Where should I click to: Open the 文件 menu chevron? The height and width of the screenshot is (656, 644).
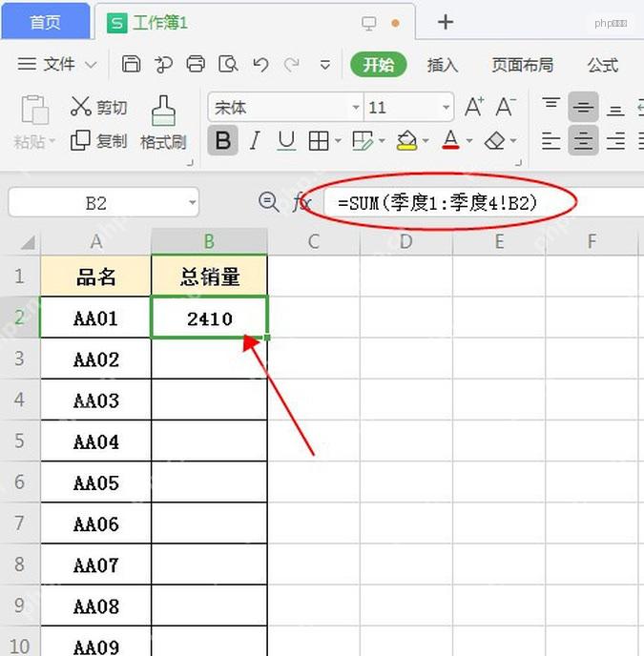click(x=91, y=65)
